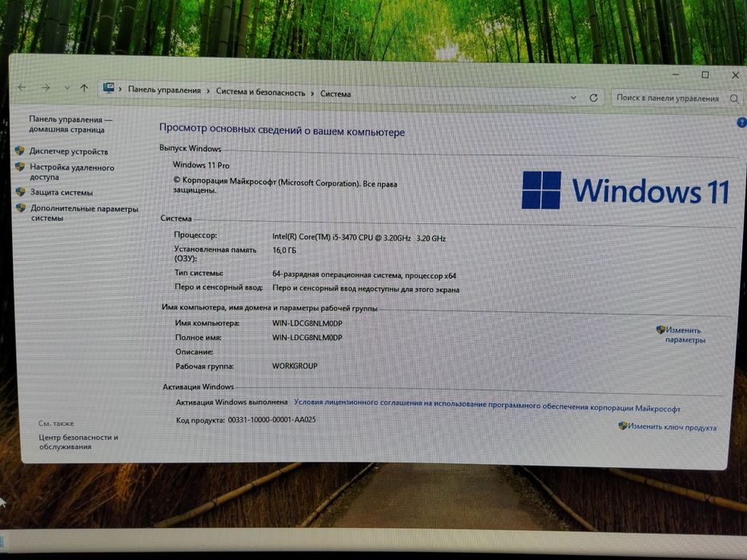Viewport: 747px width, 560px height.
Task: Click the Перо и сенсорный ввод недоступны text
Action: [x=366, y=289]
